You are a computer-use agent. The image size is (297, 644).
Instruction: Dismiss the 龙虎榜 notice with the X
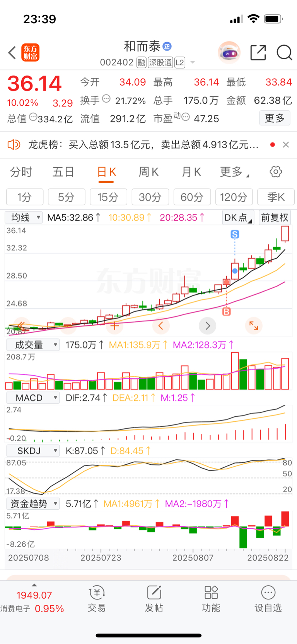(286, 145)
